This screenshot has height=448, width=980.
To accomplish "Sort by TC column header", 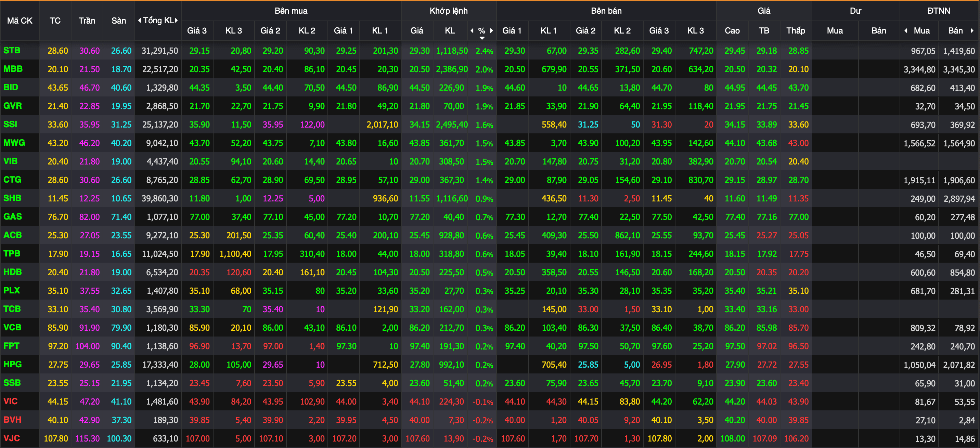I will [x=55, y=21].
